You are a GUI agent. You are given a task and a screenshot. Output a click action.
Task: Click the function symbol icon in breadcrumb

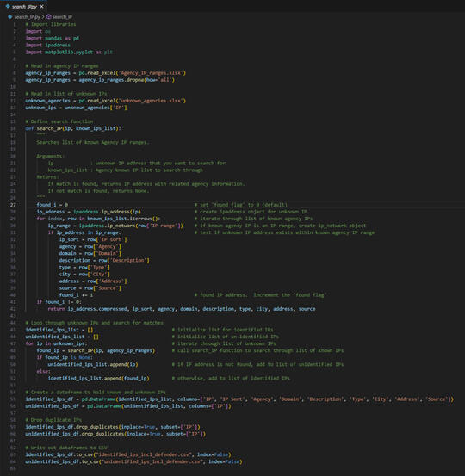pos(48,17)
